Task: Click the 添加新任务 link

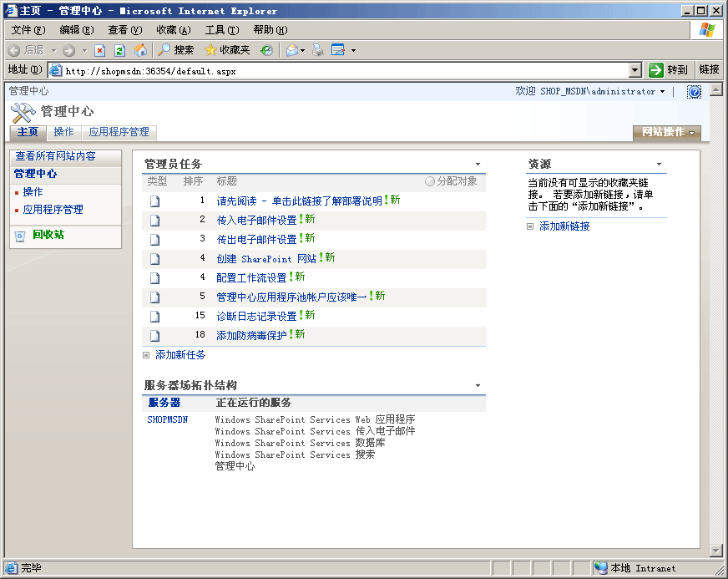Action: coord(180,355)
